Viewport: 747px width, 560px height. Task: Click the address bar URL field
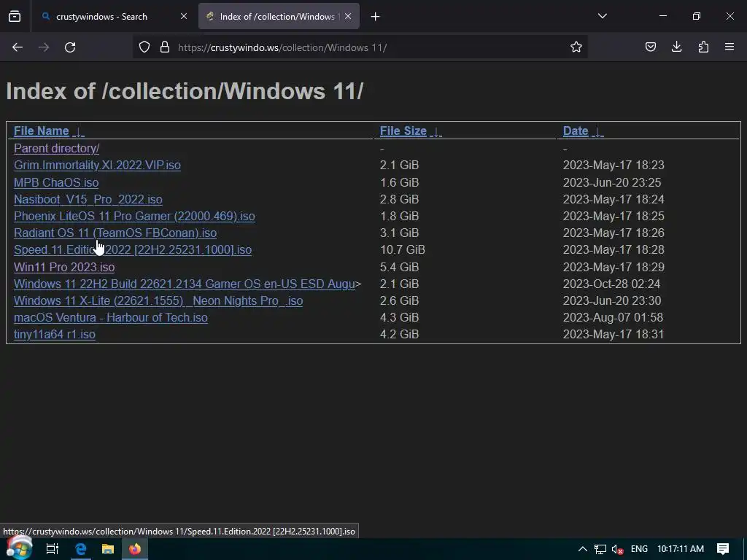pos(360,47)
